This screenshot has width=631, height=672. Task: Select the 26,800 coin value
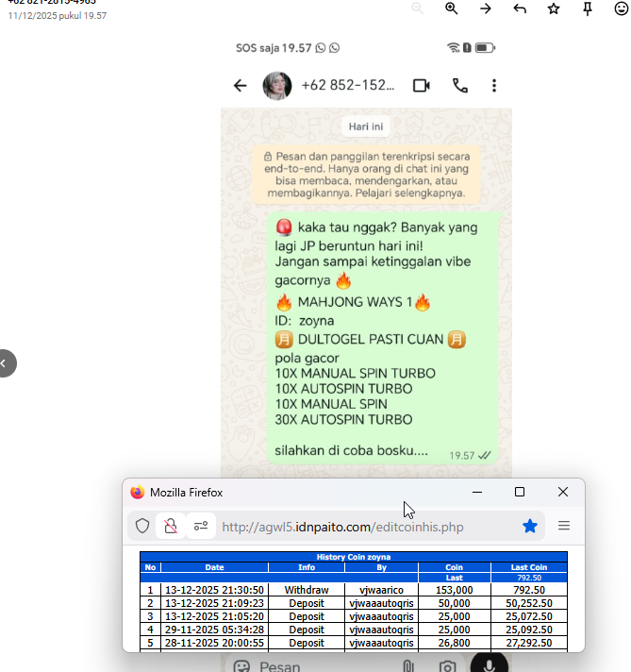(454, 643)
